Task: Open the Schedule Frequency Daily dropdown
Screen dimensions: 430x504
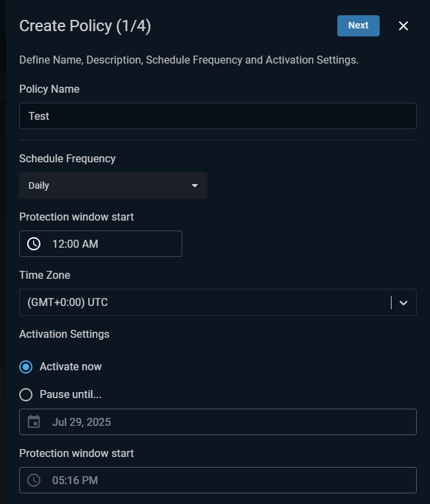Action: pos(113,185)
